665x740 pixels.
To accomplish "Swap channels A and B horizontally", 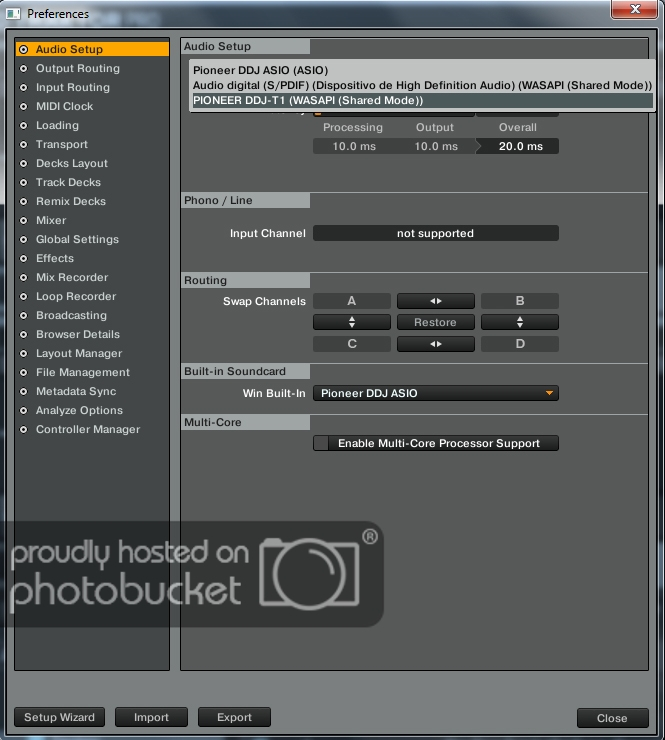I will 436,301.
